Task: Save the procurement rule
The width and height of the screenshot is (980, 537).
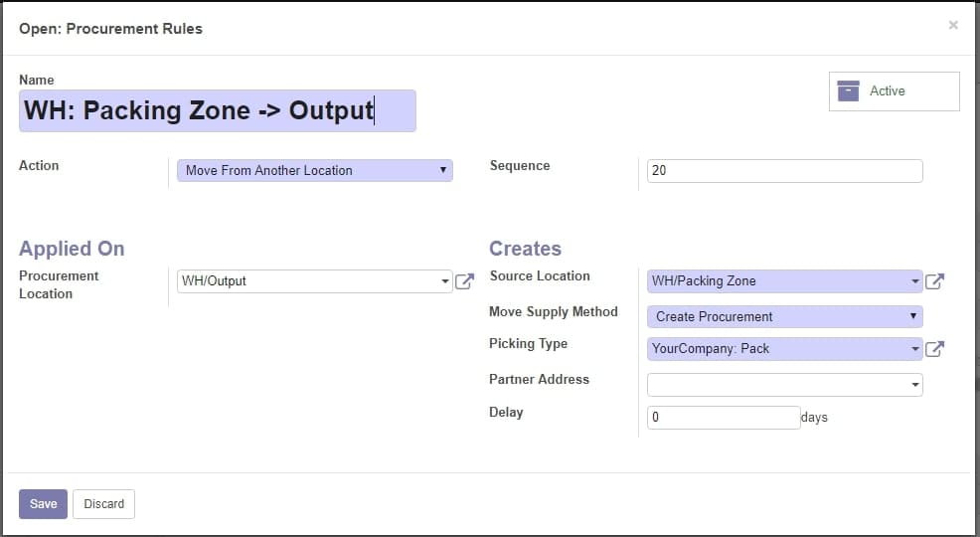Action: (43, 504)
